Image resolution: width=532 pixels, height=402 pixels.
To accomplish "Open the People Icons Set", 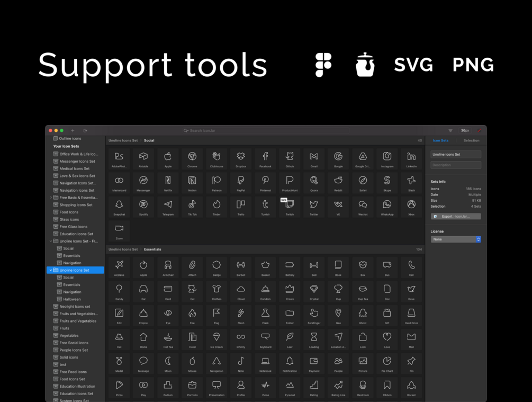I will coord(74,350).
